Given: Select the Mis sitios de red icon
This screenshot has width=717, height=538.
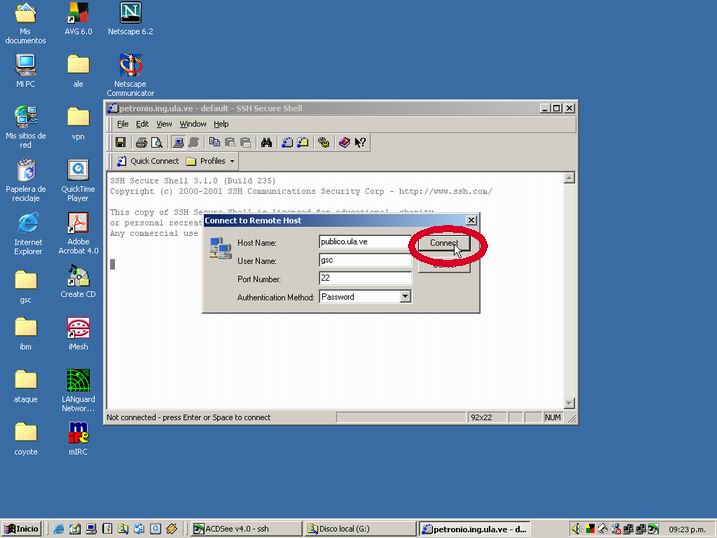Looking at the screenshot, I should (25, 128).
